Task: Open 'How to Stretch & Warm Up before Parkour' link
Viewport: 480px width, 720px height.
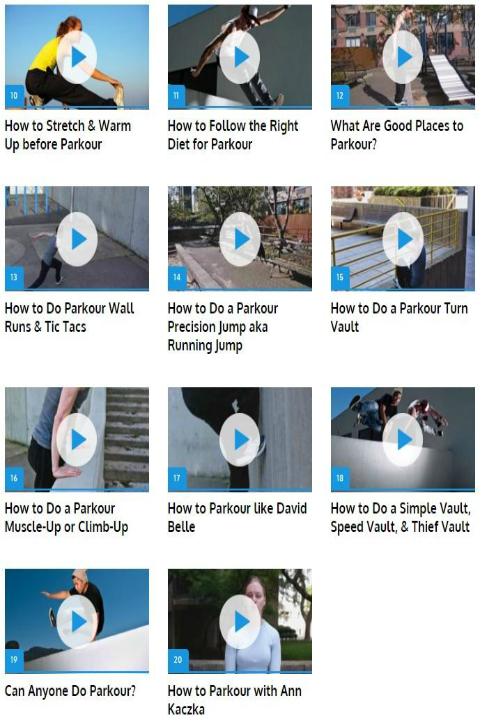Action: tap(68, 135)
